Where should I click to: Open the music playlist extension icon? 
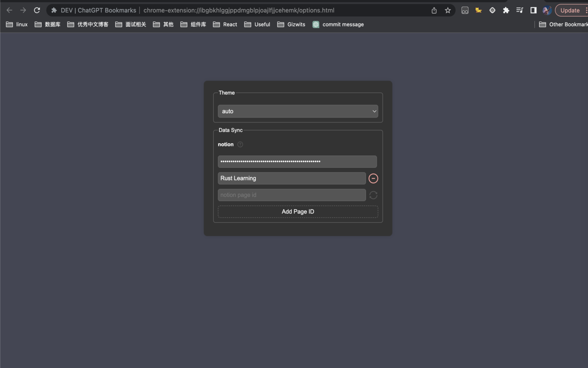pos(520,10)
